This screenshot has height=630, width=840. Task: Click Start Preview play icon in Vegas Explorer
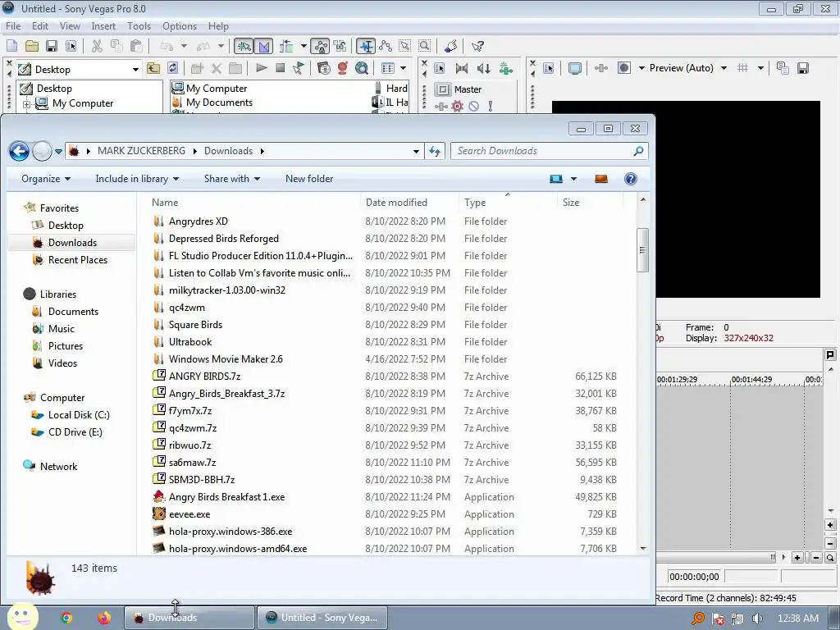coord(262,68)
